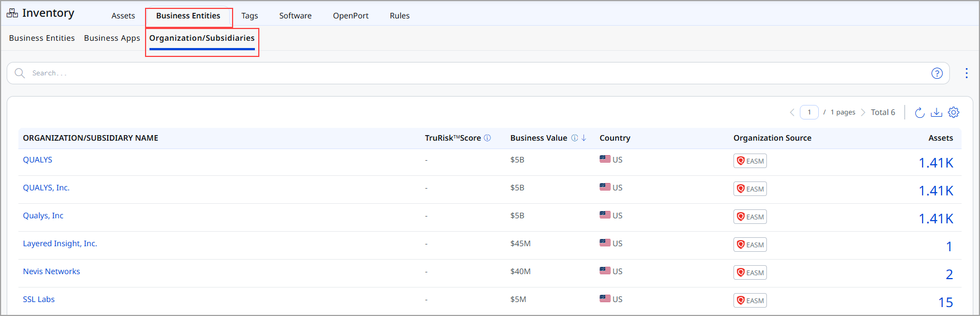Select the Business Apps sub-tab
Viewport: 980px width, 316px height.
112,38
